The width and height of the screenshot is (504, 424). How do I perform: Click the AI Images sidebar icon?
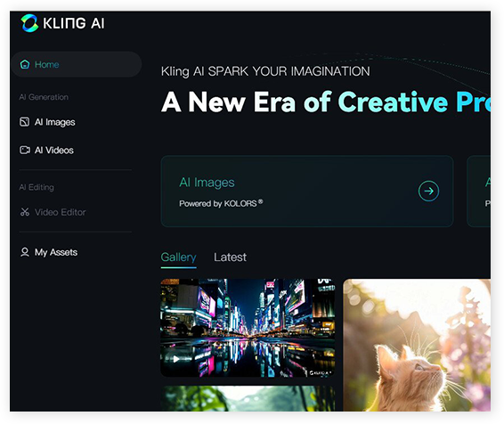(x=24, y=122)
